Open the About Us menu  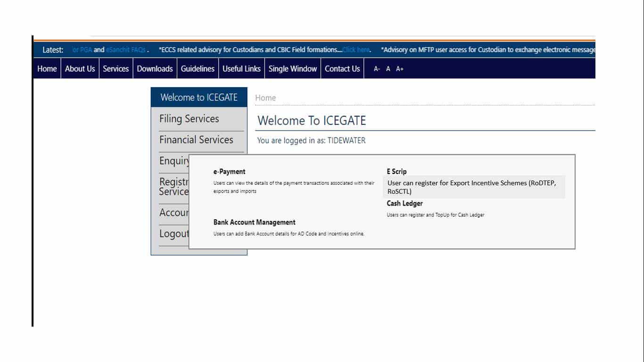(x=80, y=69)
